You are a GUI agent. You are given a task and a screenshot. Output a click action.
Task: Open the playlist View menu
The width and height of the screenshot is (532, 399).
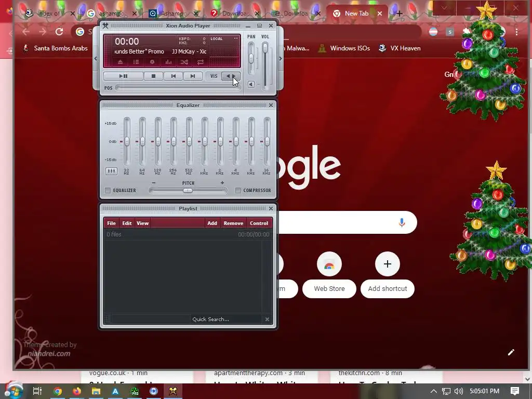coord(142,223)
